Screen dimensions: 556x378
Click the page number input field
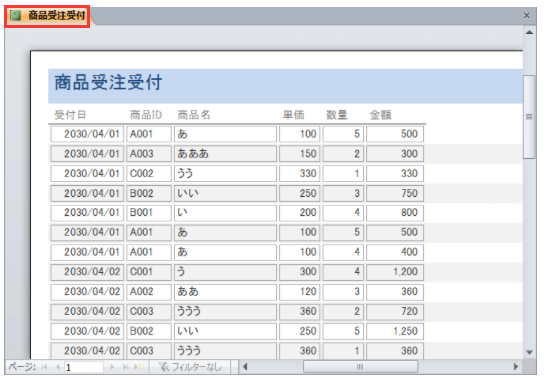tap(84, 367)
